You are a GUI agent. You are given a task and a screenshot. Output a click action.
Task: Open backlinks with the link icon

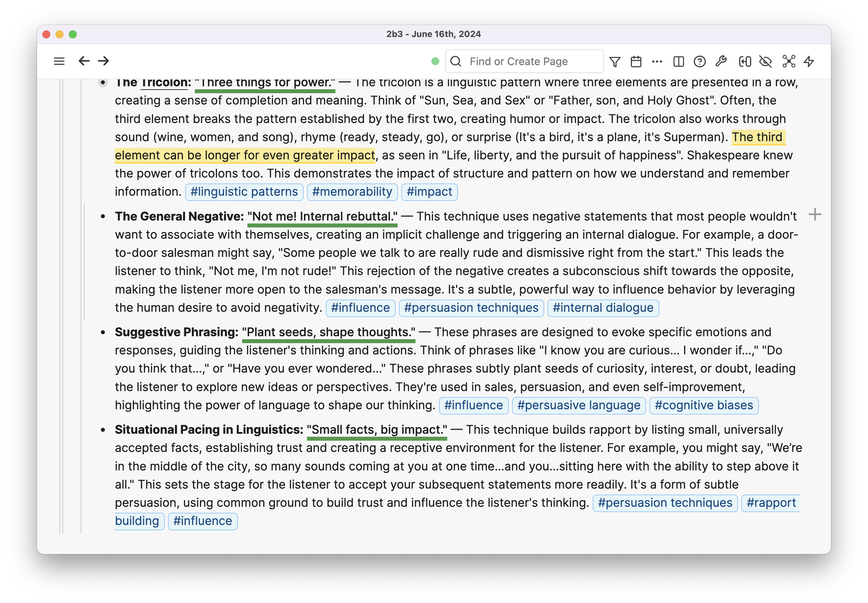click(745, 61)
